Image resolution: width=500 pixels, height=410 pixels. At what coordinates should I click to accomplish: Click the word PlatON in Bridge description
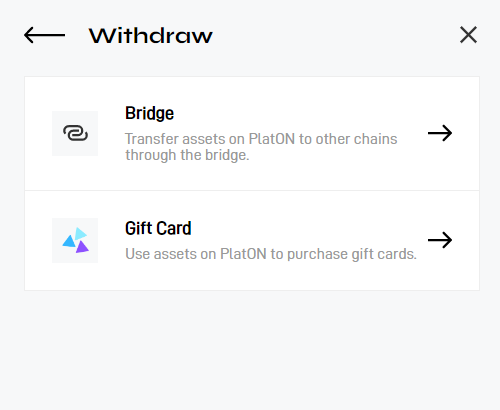point(272,139)
